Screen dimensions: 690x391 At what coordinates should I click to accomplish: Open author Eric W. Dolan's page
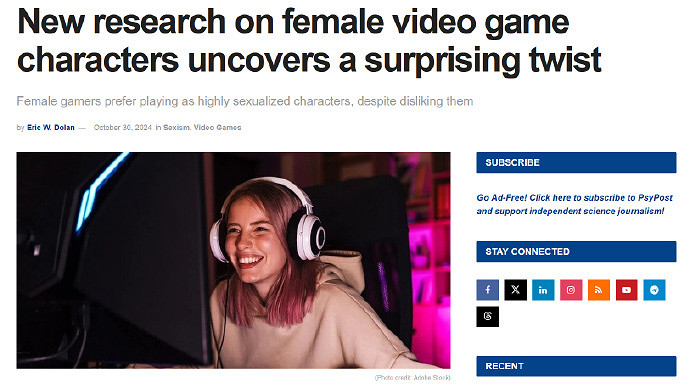[51, 128]
